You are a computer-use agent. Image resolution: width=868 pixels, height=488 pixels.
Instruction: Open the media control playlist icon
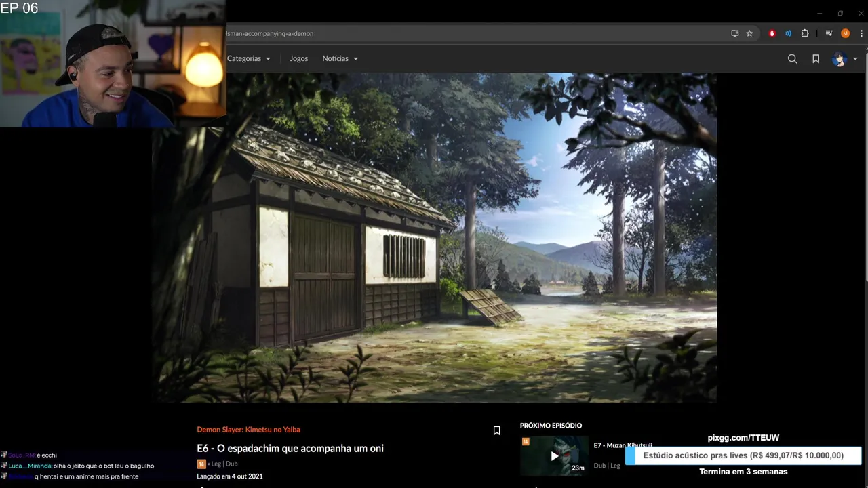(x=829, y=33)
